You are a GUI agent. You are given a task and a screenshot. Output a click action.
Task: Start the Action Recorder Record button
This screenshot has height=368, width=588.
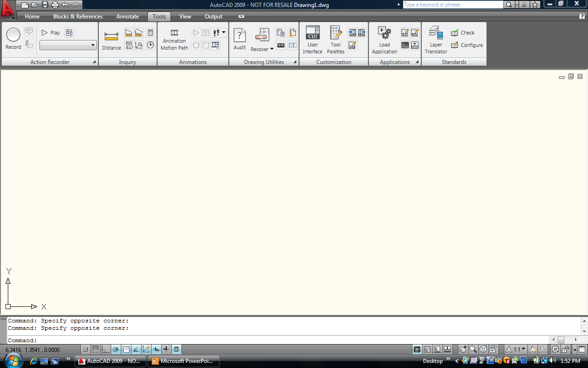(x=13, y=39)
